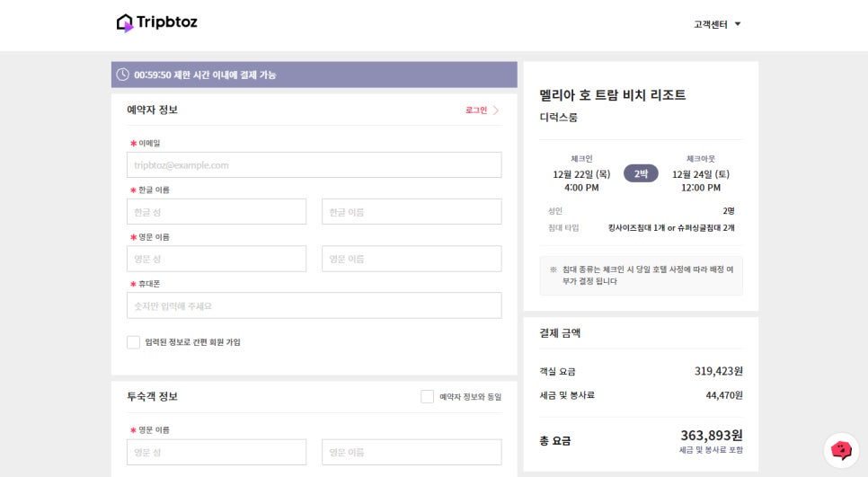This screenshot has height=477, width=868.
Task: Click the 00:59:50 payment timer text
Action: click(205, 75)
